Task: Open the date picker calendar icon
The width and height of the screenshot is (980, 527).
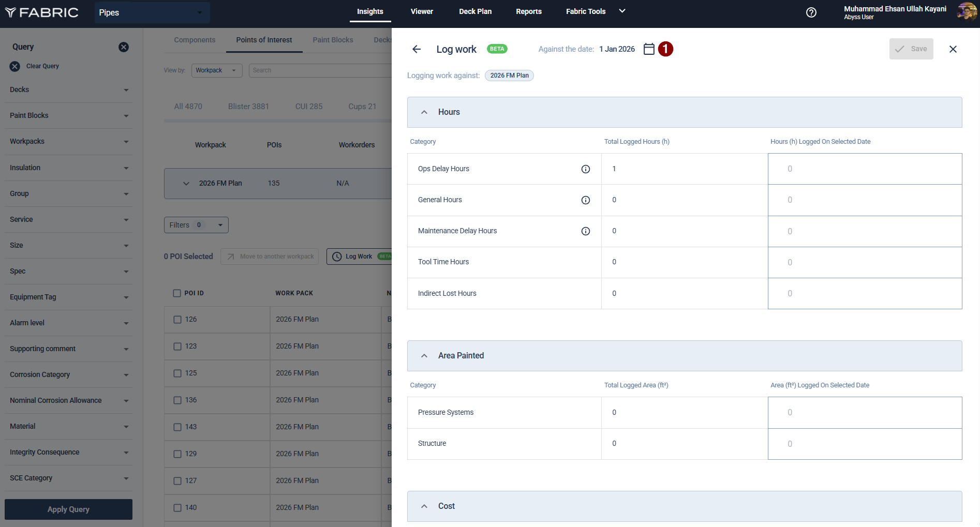Action: [x=649, y=49]
